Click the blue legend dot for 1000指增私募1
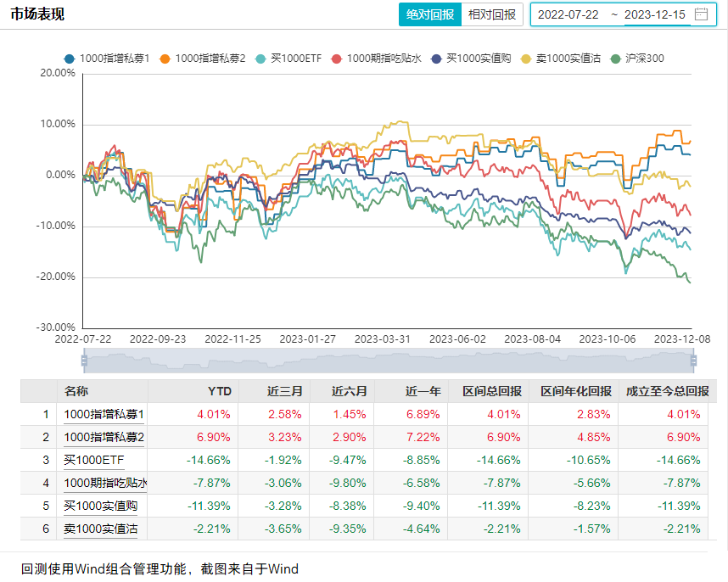The image size is (728, 582). click(69, 59)
